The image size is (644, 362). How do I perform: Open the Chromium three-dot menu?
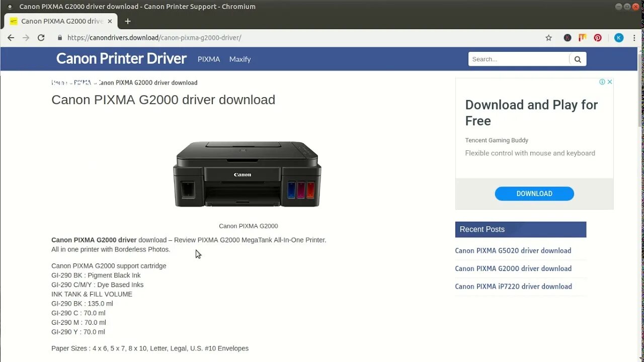point(634,38)
